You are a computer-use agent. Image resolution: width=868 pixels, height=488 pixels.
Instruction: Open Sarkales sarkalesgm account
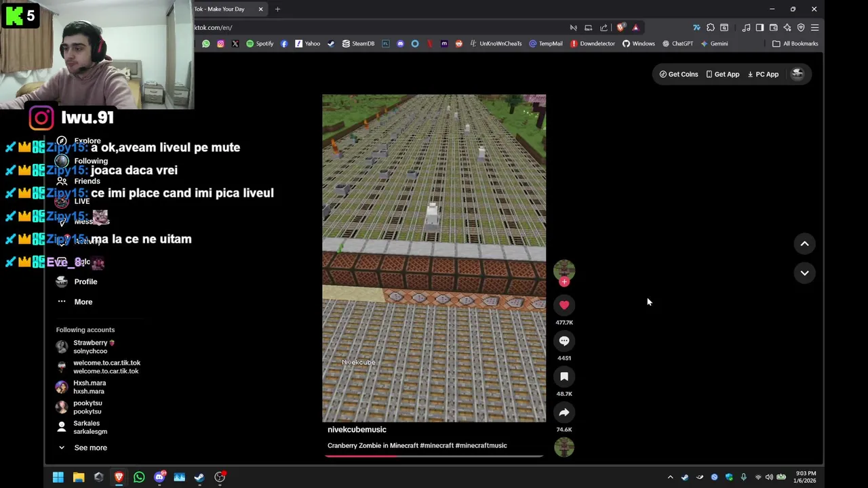82,427
